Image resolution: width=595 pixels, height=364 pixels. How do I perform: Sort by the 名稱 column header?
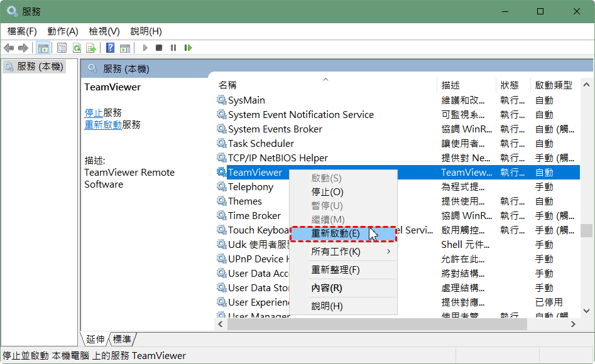325,85
